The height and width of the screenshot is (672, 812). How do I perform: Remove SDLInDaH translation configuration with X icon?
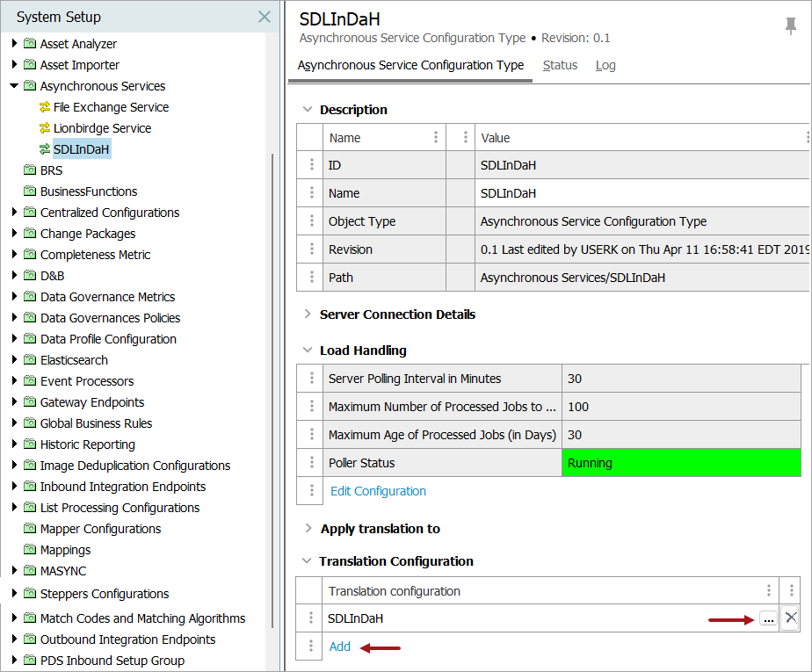pos(791,618)
